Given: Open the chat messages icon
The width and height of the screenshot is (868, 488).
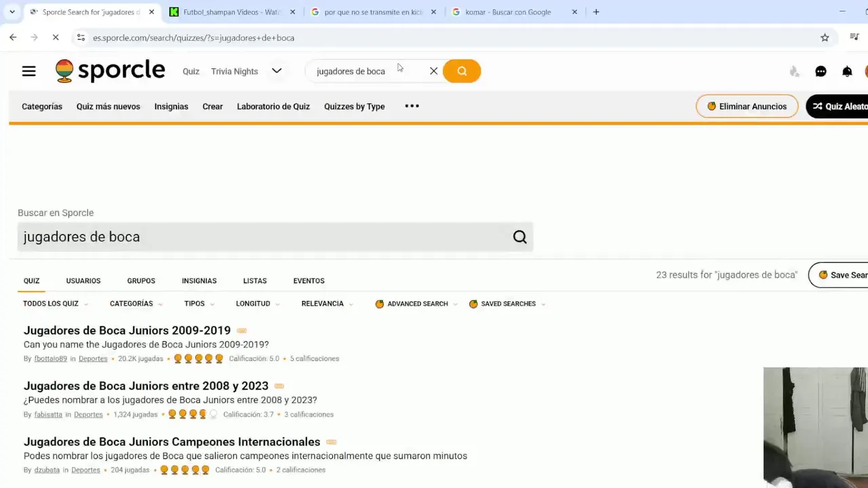Looking at the screenshot, I should click(x=821, y=71).
